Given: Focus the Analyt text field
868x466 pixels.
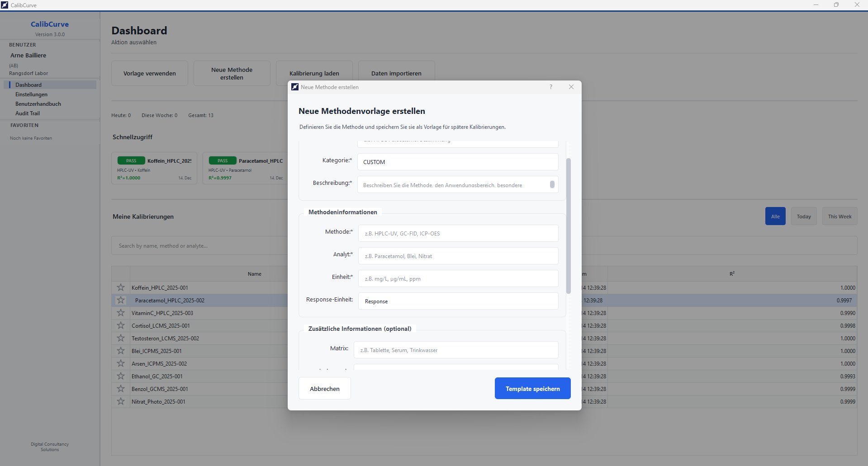Looking at the screenshot, I should [x=458, y=256].
